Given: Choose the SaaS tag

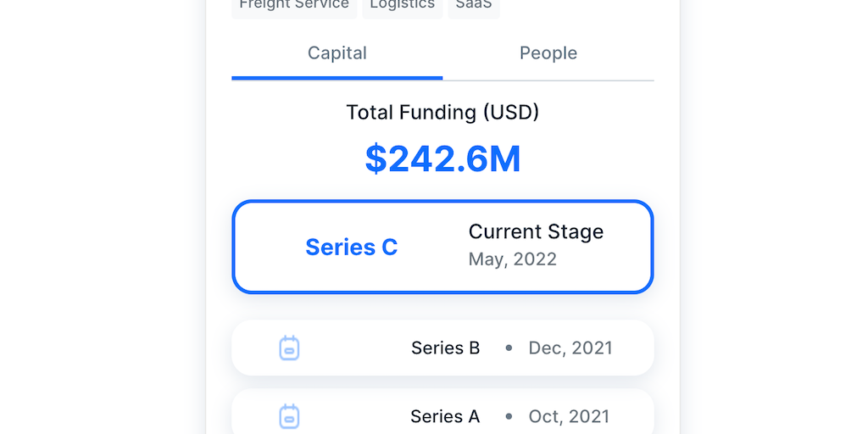Looking at the screenshot, I should point(474,5).
